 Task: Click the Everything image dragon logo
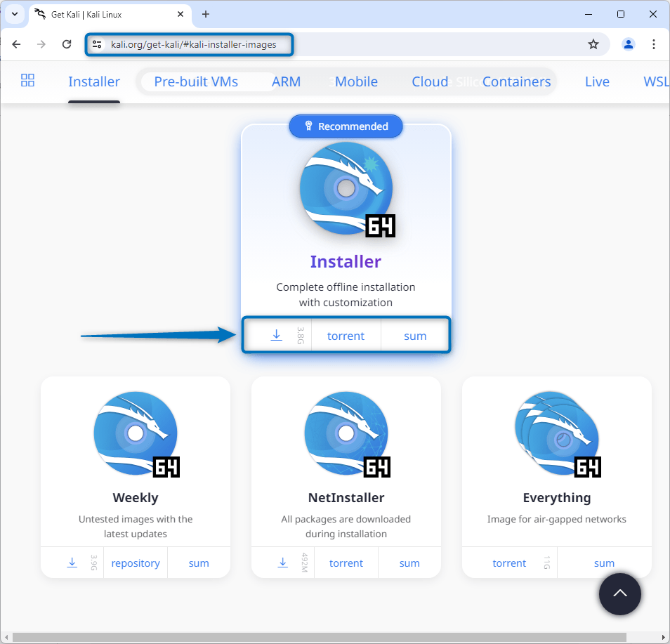pyautogui.click(x=556, y=433)
